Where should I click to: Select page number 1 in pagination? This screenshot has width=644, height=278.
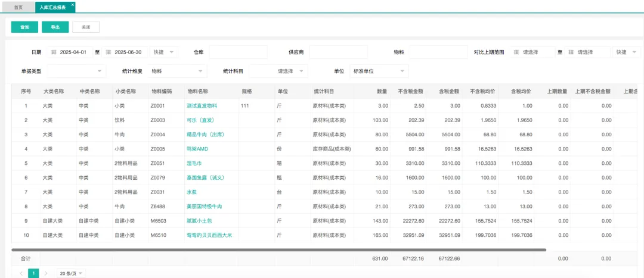point(33,273)
